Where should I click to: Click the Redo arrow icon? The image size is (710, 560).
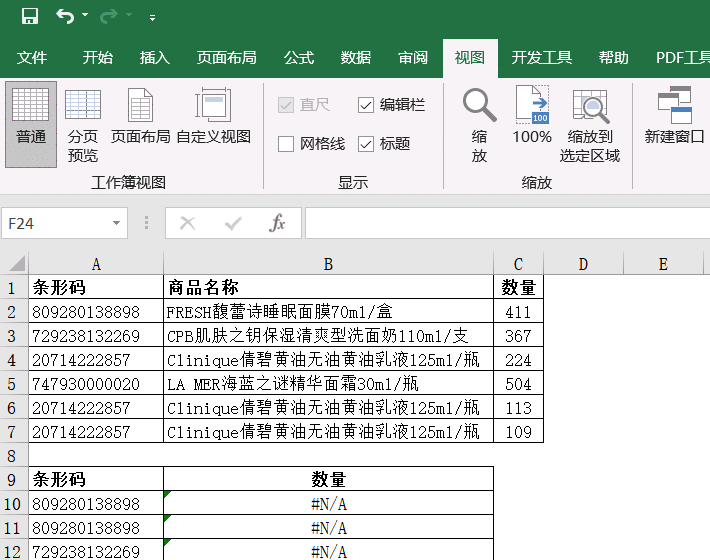coord(109,17)
